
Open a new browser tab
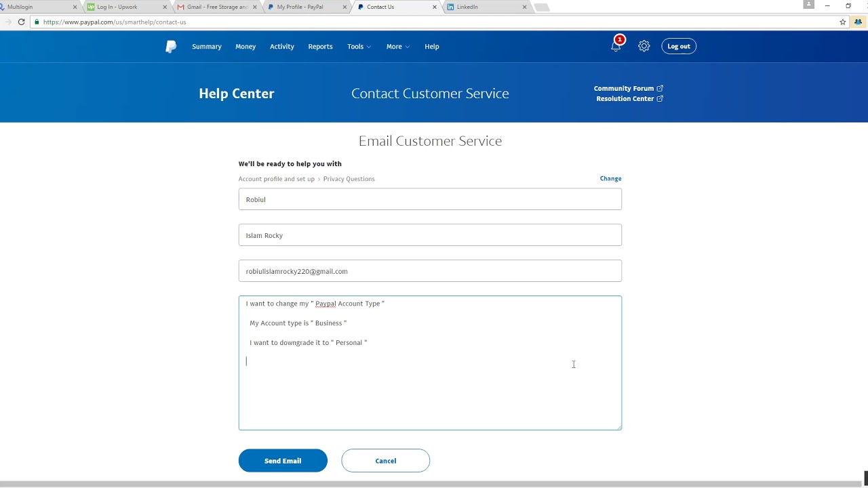[x=541, y=7]
